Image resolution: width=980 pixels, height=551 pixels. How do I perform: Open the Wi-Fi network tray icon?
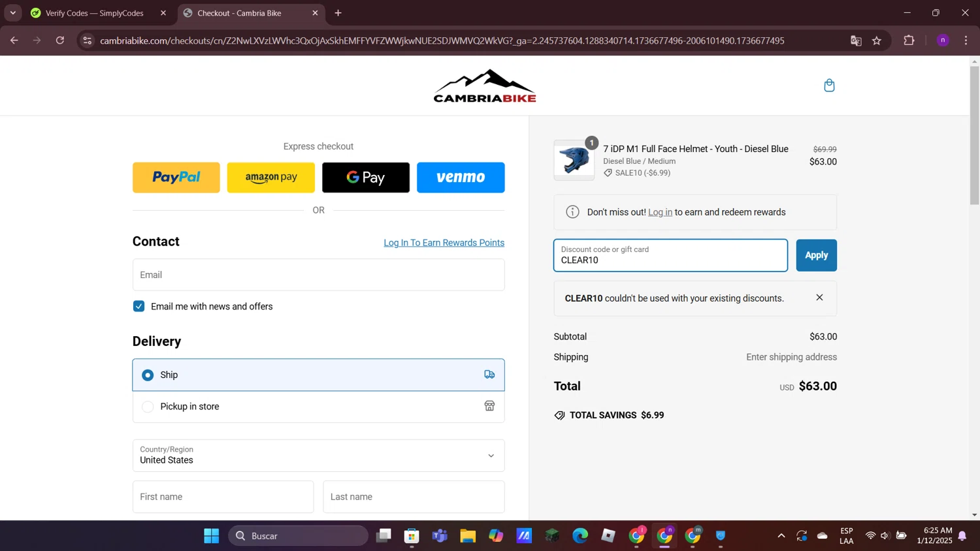pyautogui.click(x=870, y=536)
